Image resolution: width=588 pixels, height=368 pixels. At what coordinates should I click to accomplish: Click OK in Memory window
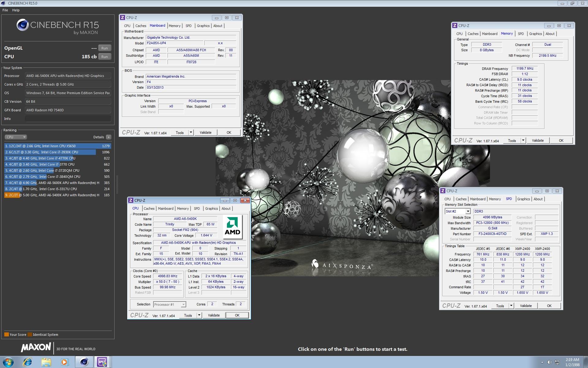561,140
